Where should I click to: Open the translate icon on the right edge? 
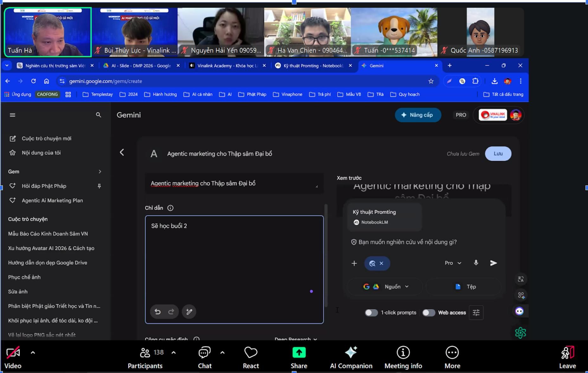[521, 279]
